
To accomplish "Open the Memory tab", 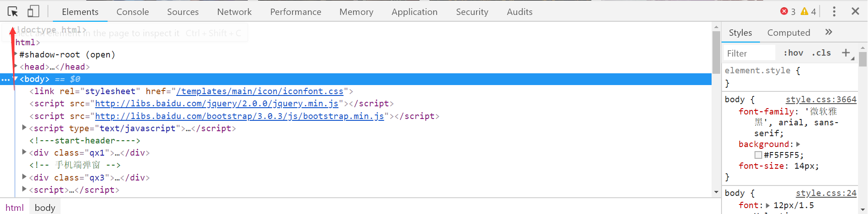I will 356,12.
